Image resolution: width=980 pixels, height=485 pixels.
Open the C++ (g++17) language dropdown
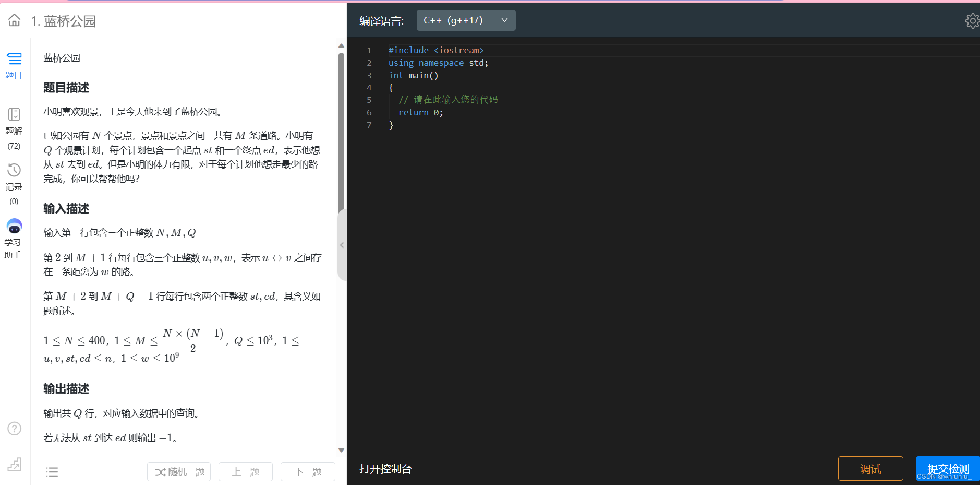(466, 20)
